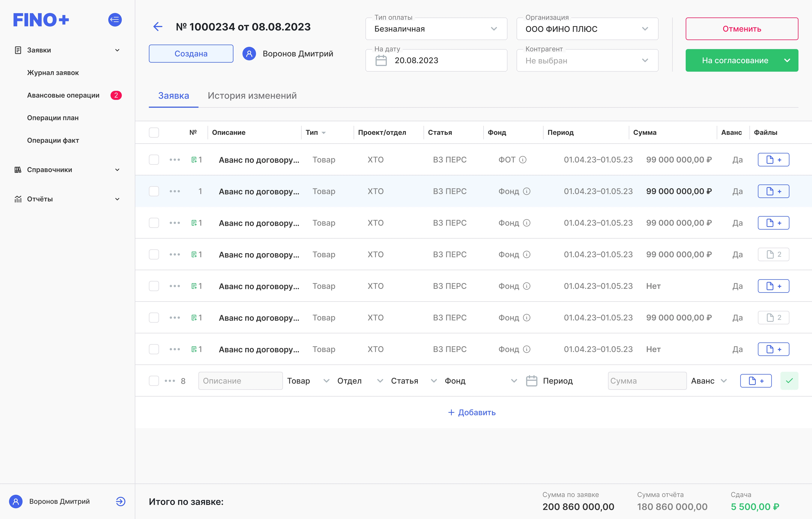The image size is (812, 519).
Task: Open the 2 attached files in fourth row
Action: point(773,254)
